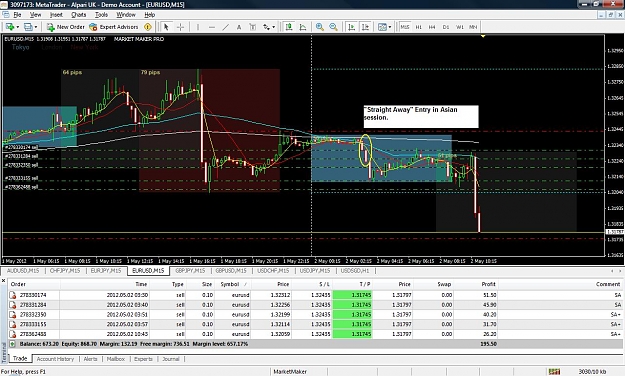This screenshot has width=625, height=376.
Task: Select order 278332350 row
Action: pyautogui.click(x=314, y=315)
